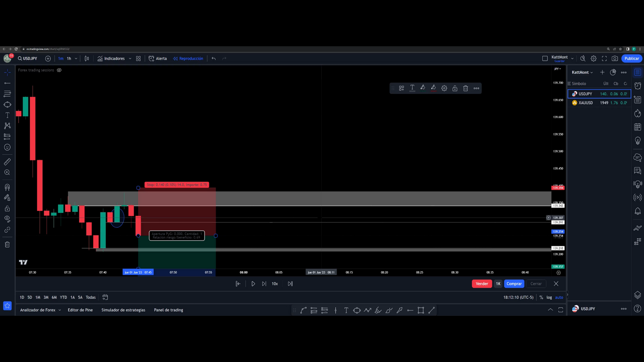Viewport: 644px width, 362px height.
Task: Click the camera snapshot icon
Action: coord(615,58)
